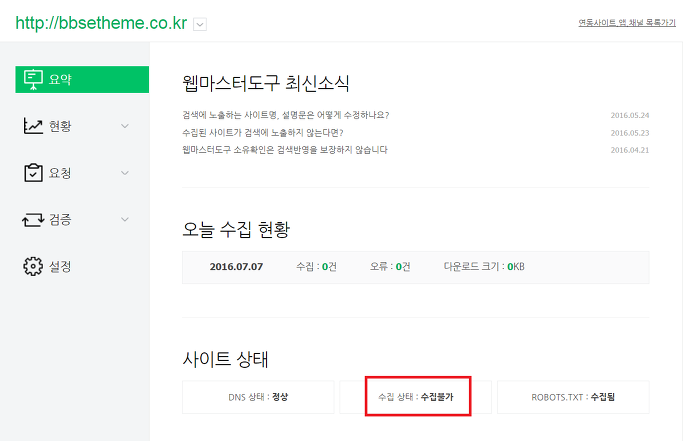Screen dimensions: 683x441
Task: Click the 요약 presentation board icon
Action: click(x=33, y=79)
